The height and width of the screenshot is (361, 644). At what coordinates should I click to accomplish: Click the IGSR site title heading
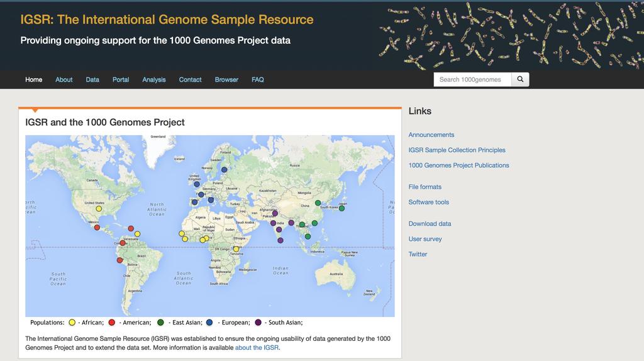(167, 19)
